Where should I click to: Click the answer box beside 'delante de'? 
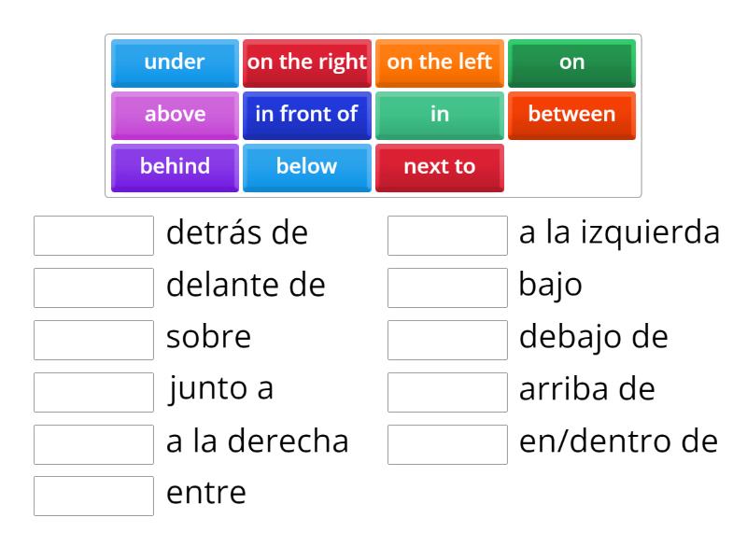pos(92,287)
